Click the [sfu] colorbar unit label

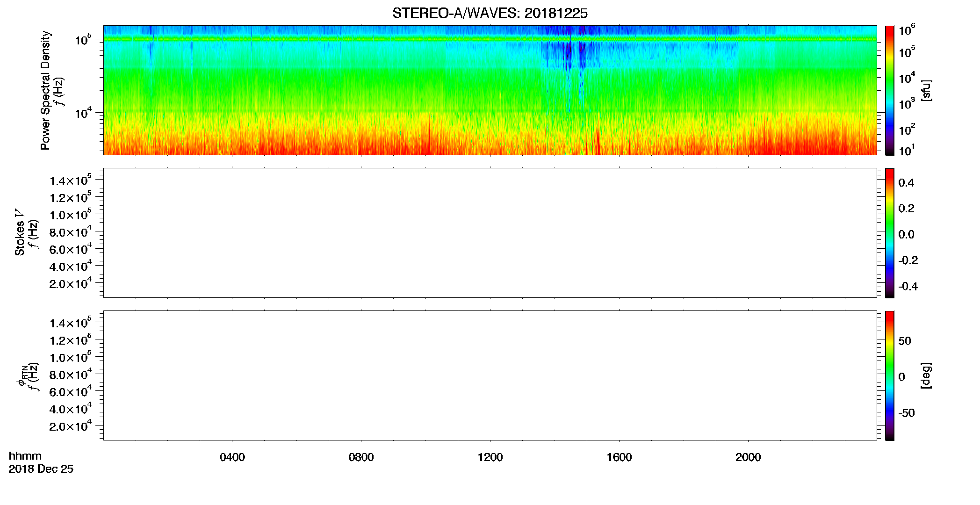click(926, 90)
